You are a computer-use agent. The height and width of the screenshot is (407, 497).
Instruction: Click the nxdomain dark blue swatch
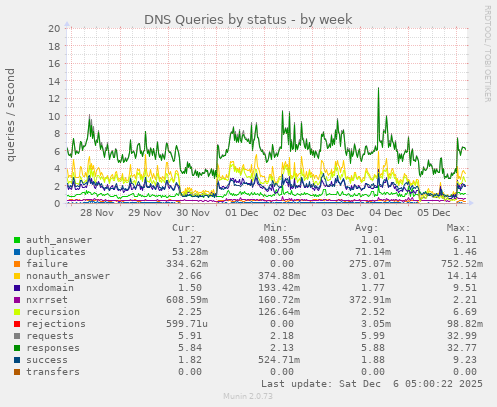[x=17, y=288]
